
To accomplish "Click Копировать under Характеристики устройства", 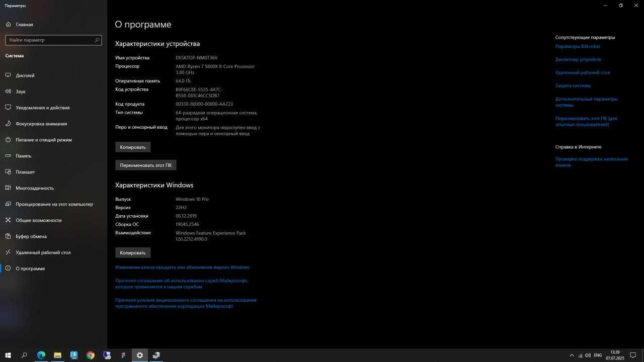I will [x=133, y=147].
